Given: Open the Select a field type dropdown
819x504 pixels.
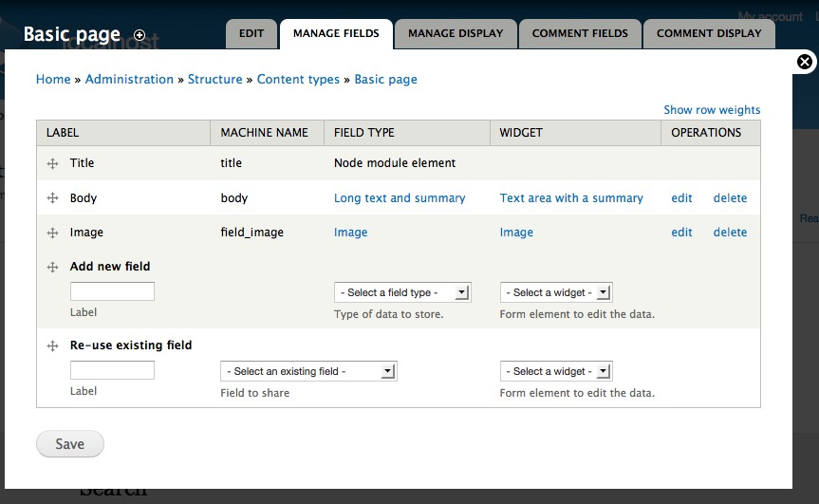Looking at the screenshot, I should 402,292.
